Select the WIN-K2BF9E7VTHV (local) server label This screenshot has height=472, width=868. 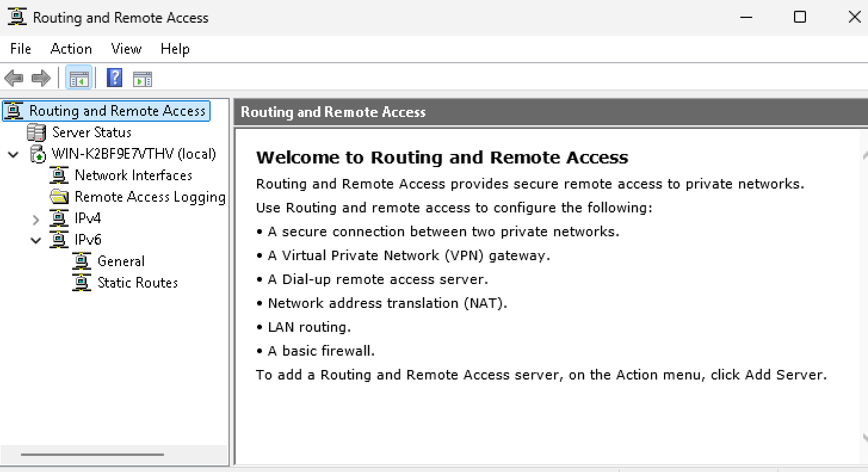pos(134,154)
